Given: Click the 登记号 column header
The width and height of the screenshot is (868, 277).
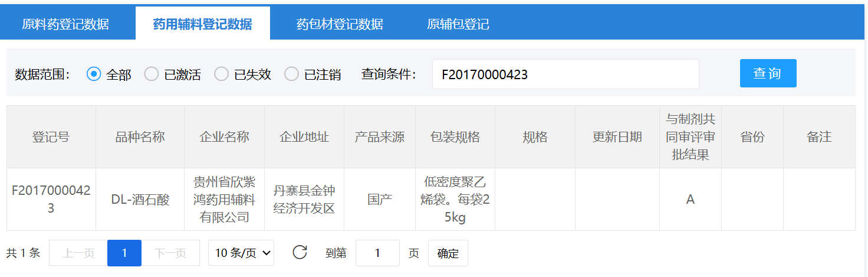Looking at the screenshot, I should click(x=51, y=137).
